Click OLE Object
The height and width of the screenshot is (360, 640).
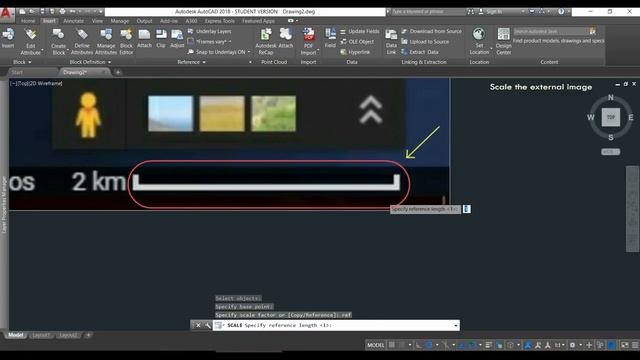click(357, 42)
